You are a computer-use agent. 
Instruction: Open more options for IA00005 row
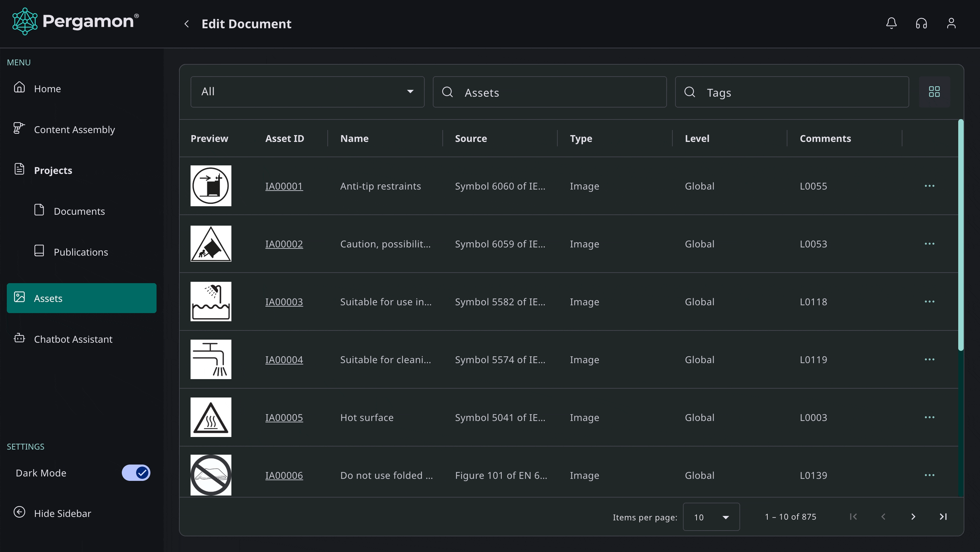point(929,417)
